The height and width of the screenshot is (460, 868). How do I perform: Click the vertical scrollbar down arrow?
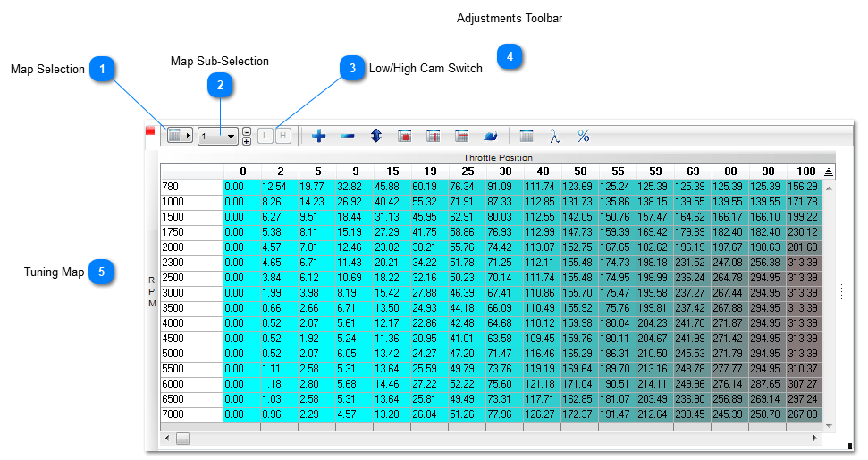tap(829, 426)
